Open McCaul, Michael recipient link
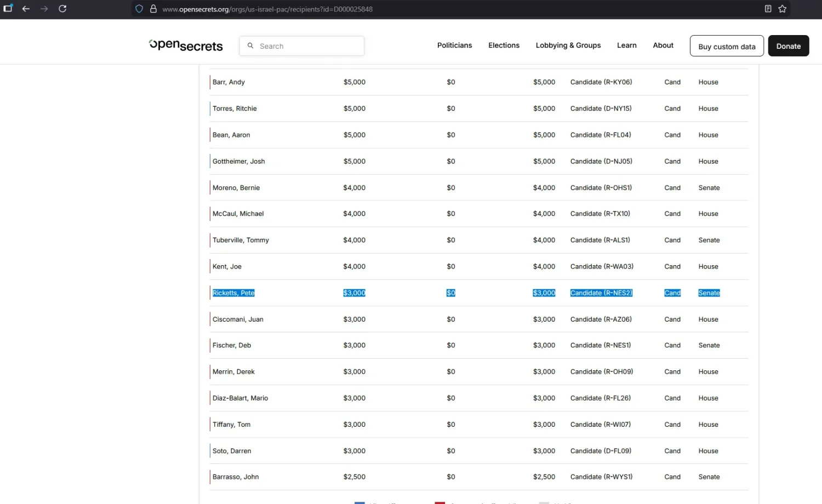822x504 pixels. pos(238,214)
